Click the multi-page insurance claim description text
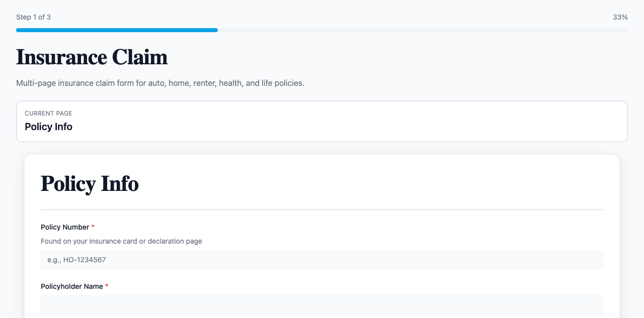Viewport: 644px width, 318px height. pos(160,83)
